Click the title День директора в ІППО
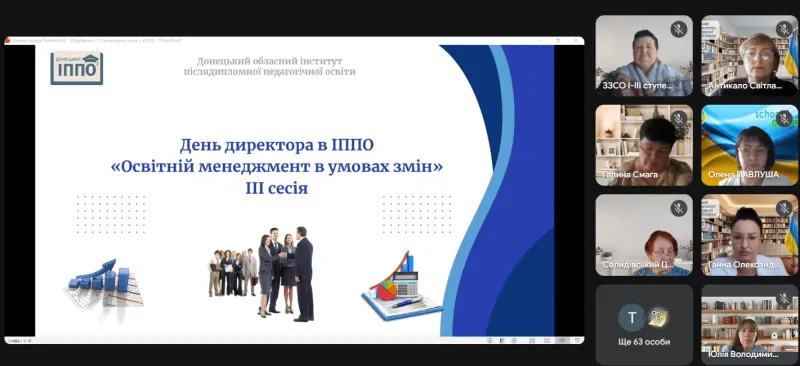 pos(277,145)
